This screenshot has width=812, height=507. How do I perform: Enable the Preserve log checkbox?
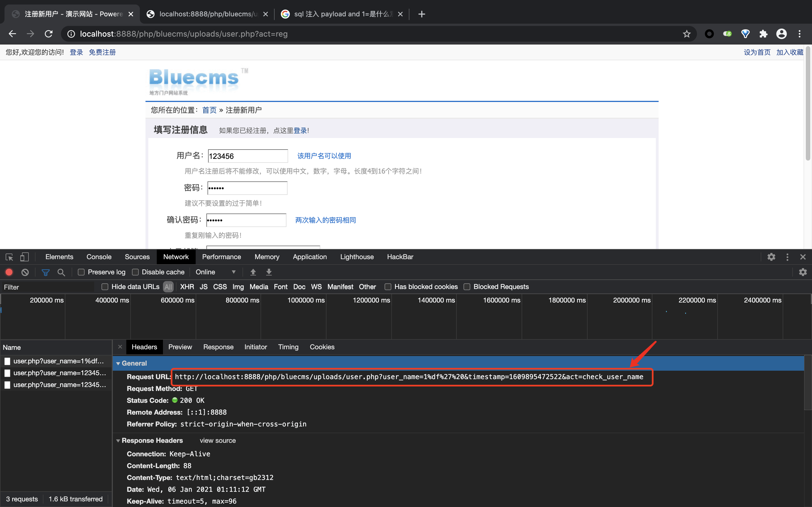81,272
